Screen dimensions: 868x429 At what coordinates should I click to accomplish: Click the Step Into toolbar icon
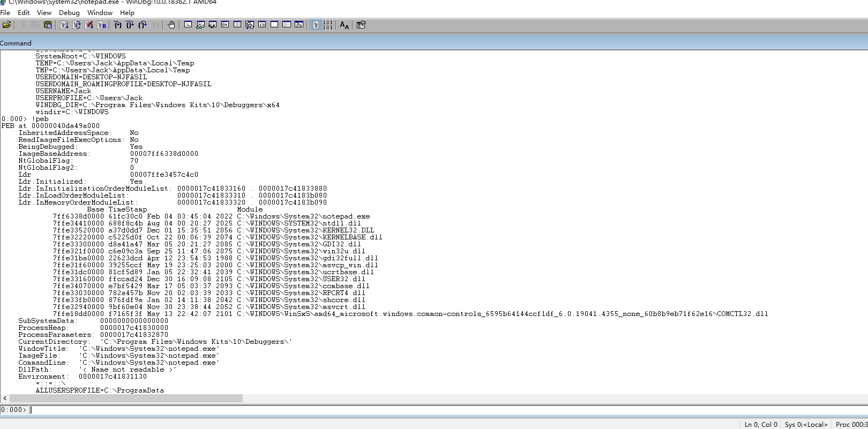tap(118, 25)
